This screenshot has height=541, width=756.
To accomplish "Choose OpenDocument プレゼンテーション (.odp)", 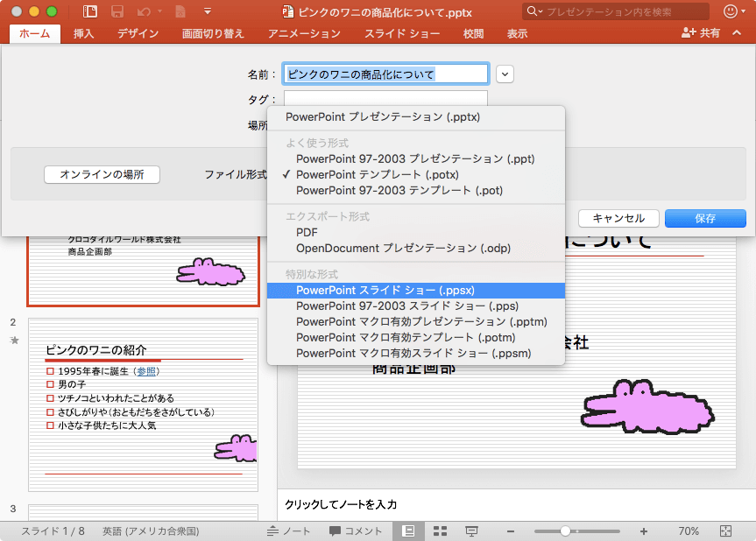I will coord(415,249).
